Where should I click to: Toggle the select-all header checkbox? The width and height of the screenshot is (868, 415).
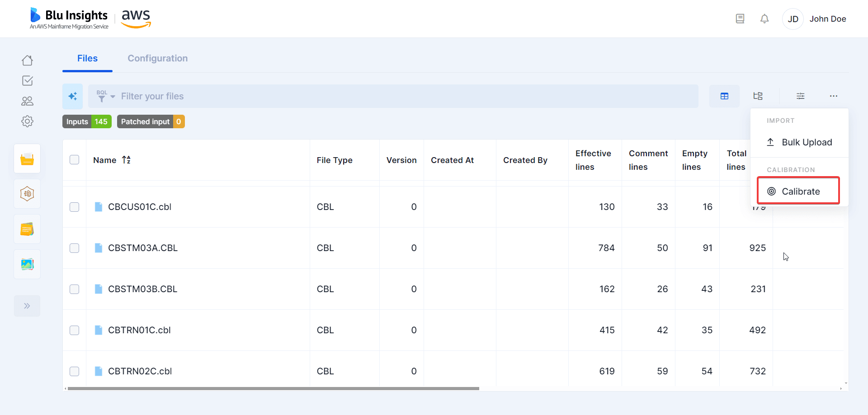tap(75, 160)
